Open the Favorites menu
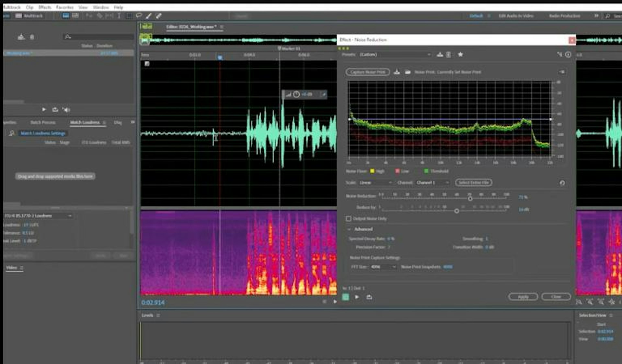This screenshot has height=364, width=622. (64, 7)
